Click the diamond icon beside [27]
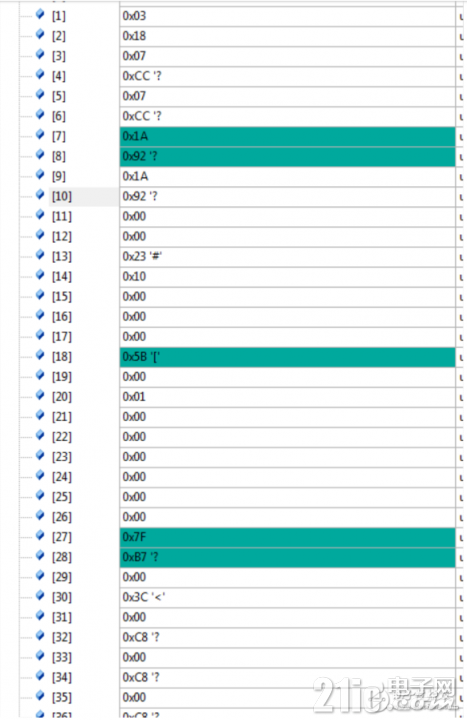The height and width of the screenshot is (720, 467). tap(40, 535)
